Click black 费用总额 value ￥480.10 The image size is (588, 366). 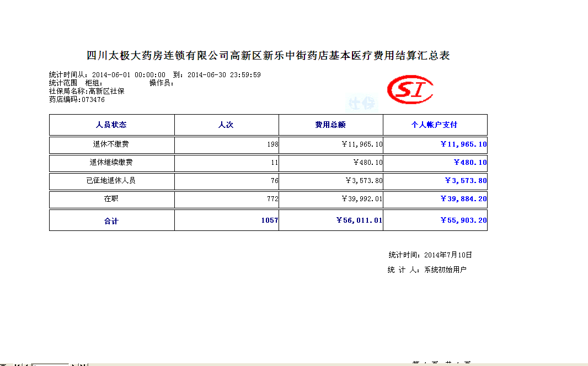tap(368, 163)
